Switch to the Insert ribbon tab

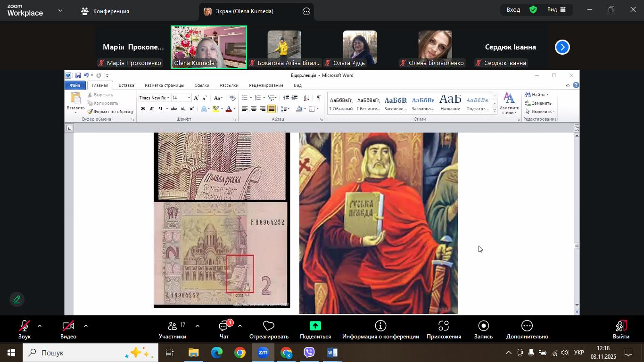click(x=126, y=85)
